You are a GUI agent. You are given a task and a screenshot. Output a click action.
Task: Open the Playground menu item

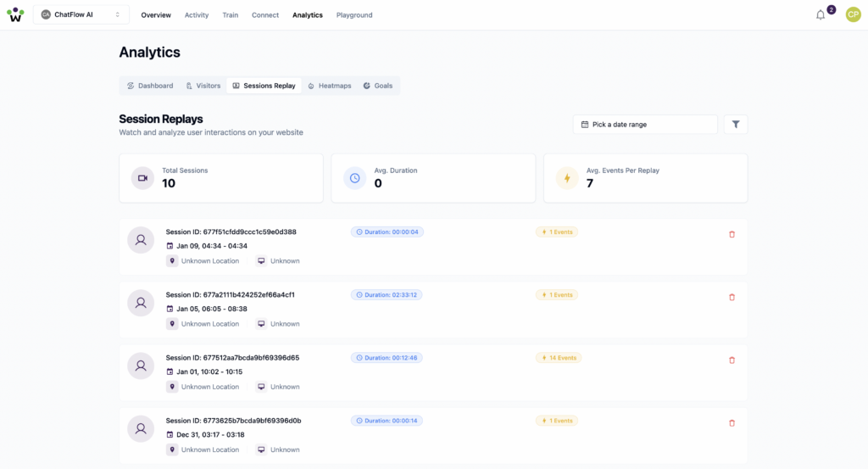pos(353,15)
